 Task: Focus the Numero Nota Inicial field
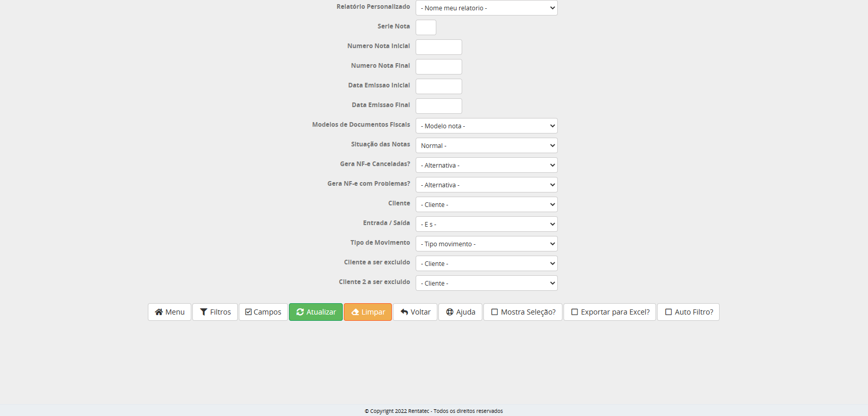tap(438, 47)
